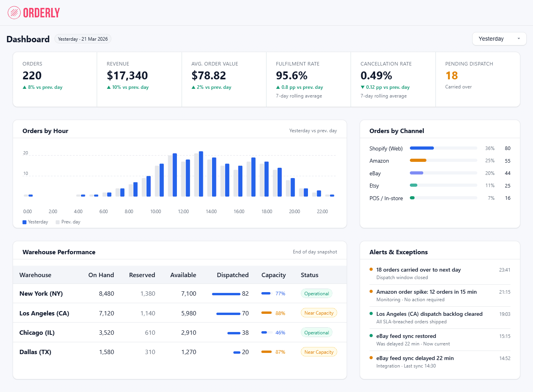Screen dimensions: 533x392
Task: Click the 'End of day snapshot' label
Action: [x=315, y=252]
